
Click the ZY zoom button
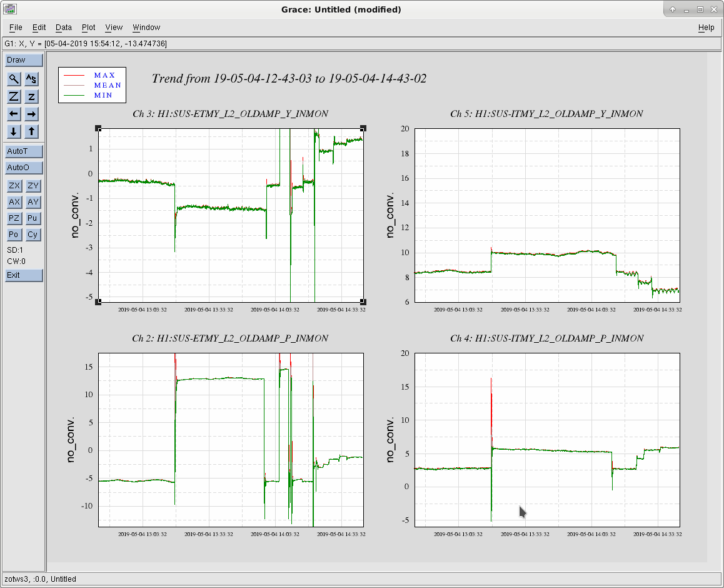click(x=33, y=186)
